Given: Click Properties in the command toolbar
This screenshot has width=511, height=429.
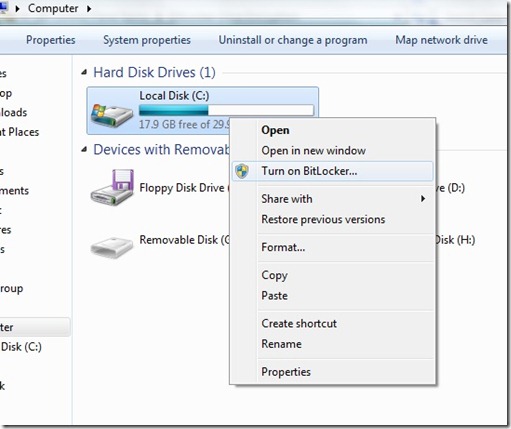Looking at the screenshot, I should coord(51,40).
